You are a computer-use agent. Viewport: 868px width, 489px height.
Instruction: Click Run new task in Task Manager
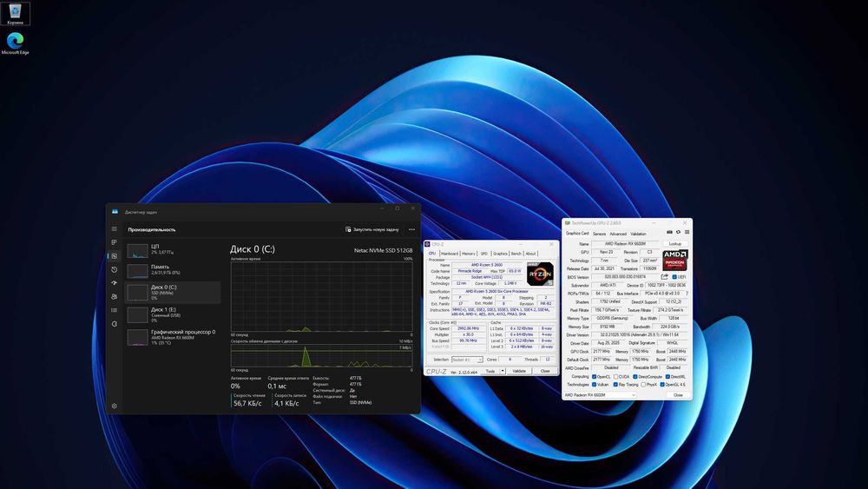click(x=372, y=229)
